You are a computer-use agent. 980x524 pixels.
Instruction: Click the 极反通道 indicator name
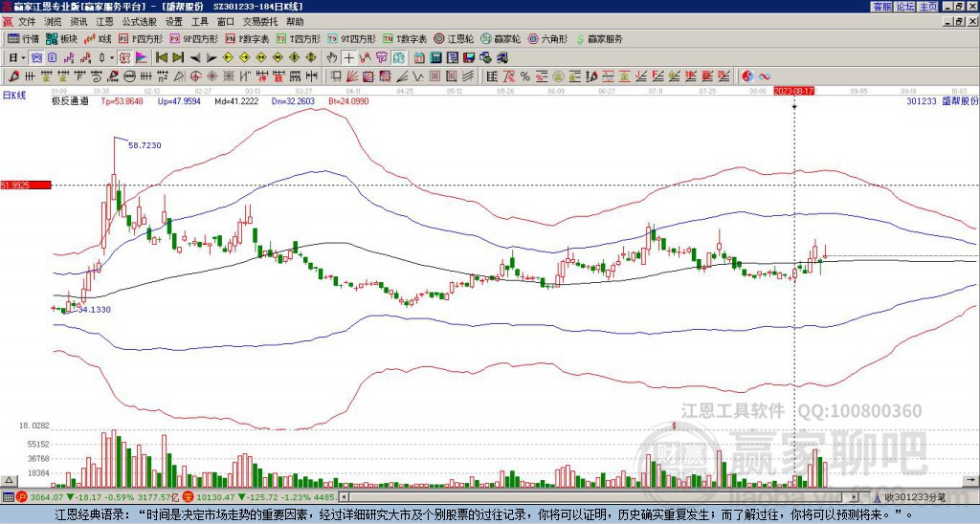point(70,100)
